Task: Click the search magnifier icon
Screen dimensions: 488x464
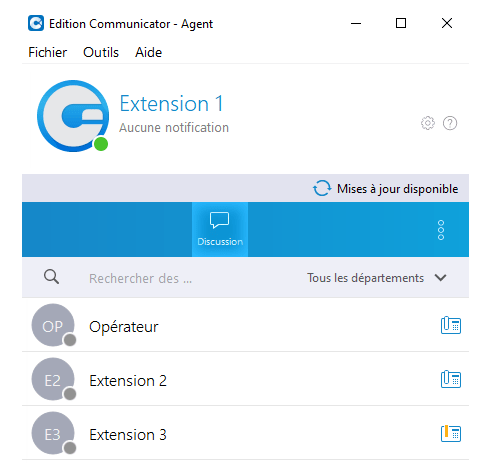Action: click(x=51, y=277)
